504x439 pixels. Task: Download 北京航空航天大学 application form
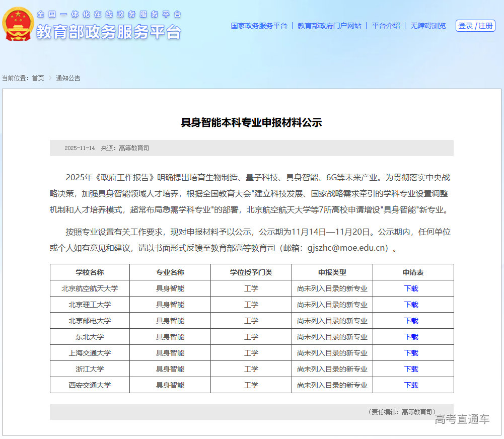[412, 288]
